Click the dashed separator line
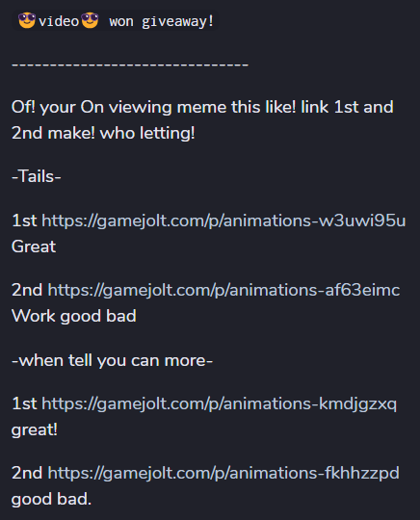This screenshot has width=420, height=520. [x=130, y=65]
